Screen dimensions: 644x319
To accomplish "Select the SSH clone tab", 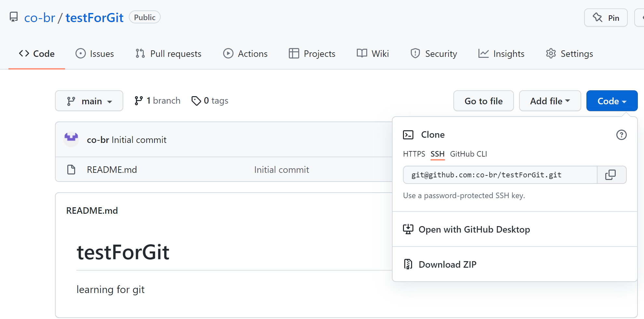I will pyautogui.click(x=437, y=154).
